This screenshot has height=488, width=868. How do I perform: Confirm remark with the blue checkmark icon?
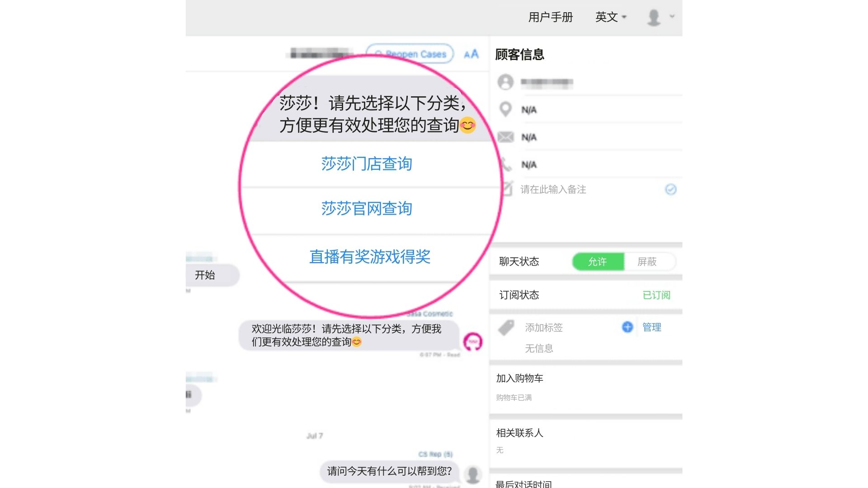coord(671,189)
